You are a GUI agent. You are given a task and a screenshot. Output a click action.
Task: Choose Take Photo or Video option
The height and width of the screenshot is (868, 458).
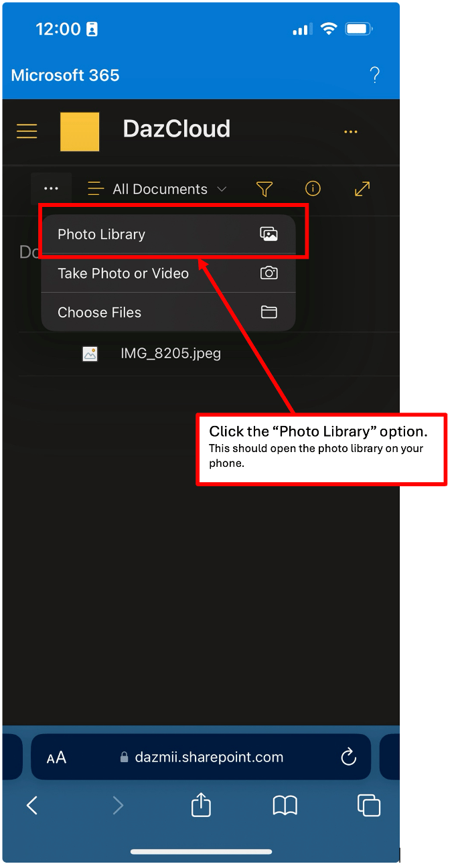click(167, 273)
